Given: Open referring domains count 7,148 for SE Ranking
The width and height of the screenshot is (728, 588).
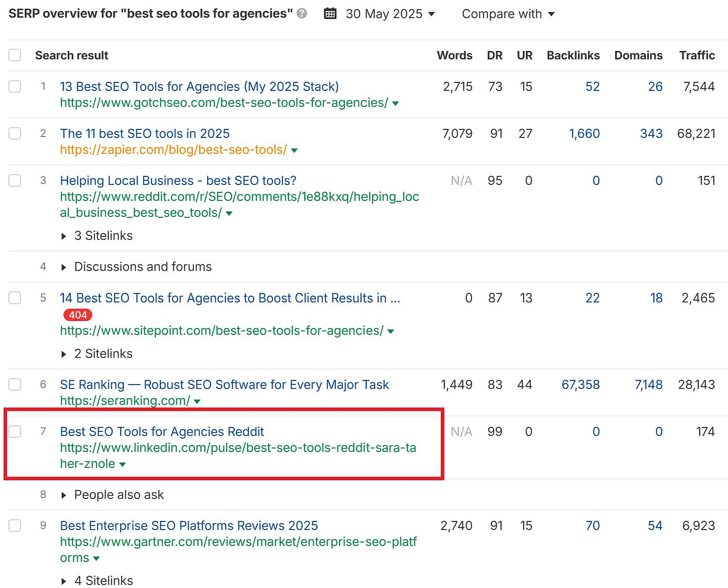Looking at the screenshot, I should coord(648,384).
